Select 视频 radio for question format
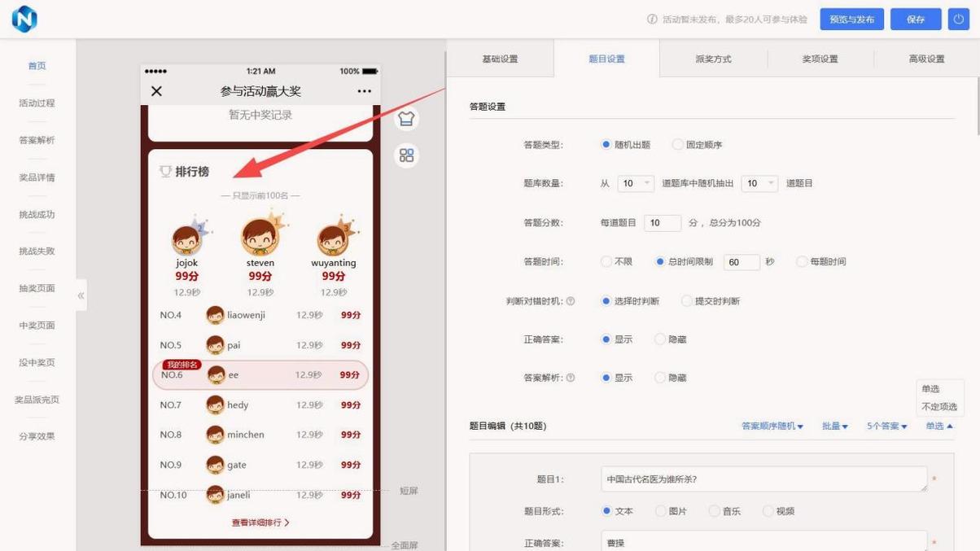980x551 pixels. (768, 511)
